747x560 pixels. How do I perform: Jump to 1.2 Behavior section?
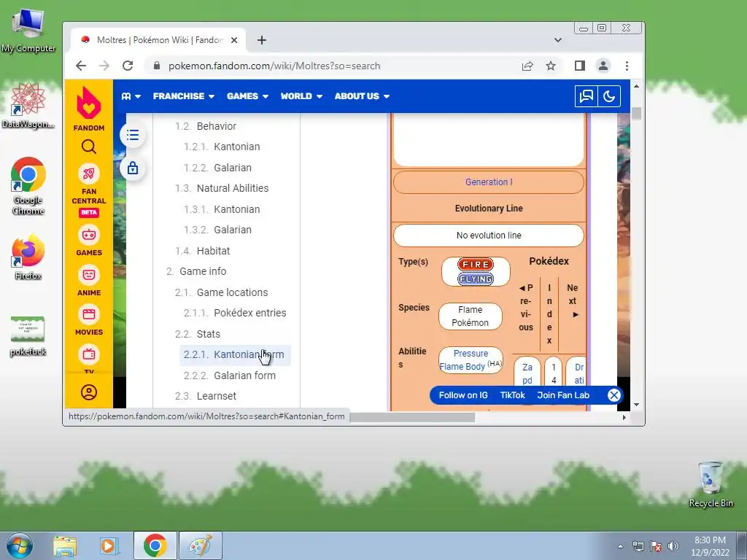(x=205, y=126)
